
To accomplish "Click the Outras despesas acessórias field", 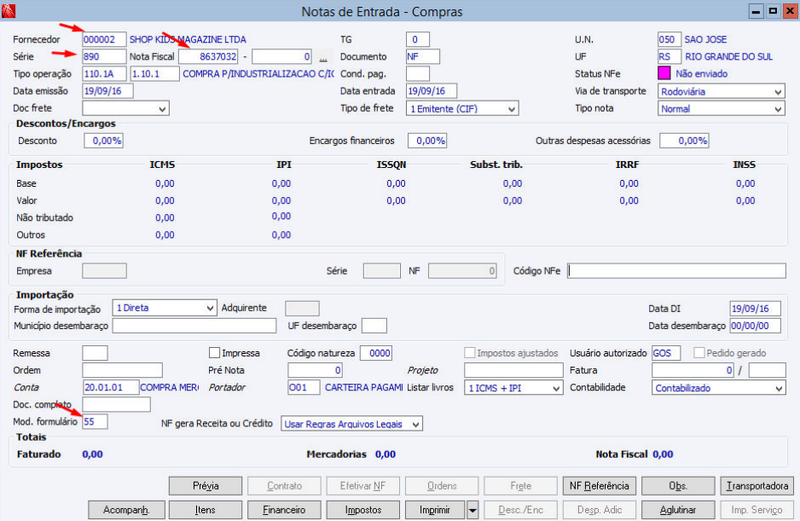I will click(684, 141).
